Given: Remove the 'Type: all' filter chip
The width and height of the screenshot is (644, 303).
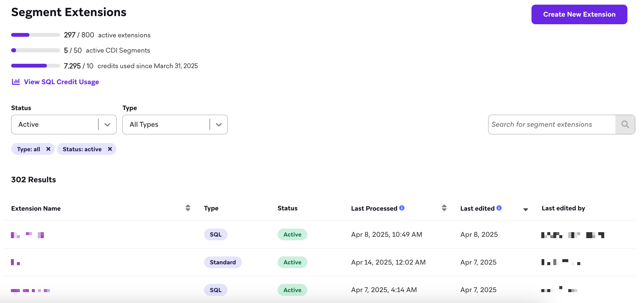Looking at the screenshot, I should pyautogui.click(x=48, y=149).
